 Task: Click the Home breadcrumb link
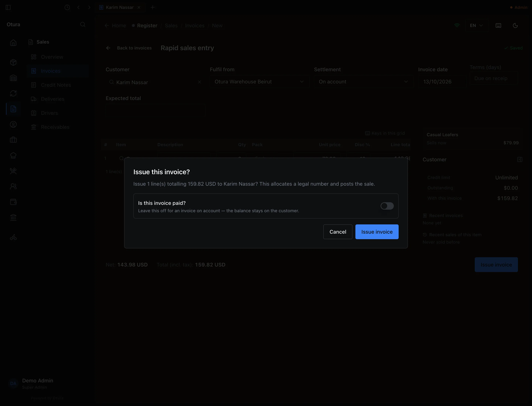pyautogui.click(x=115, y=26)
